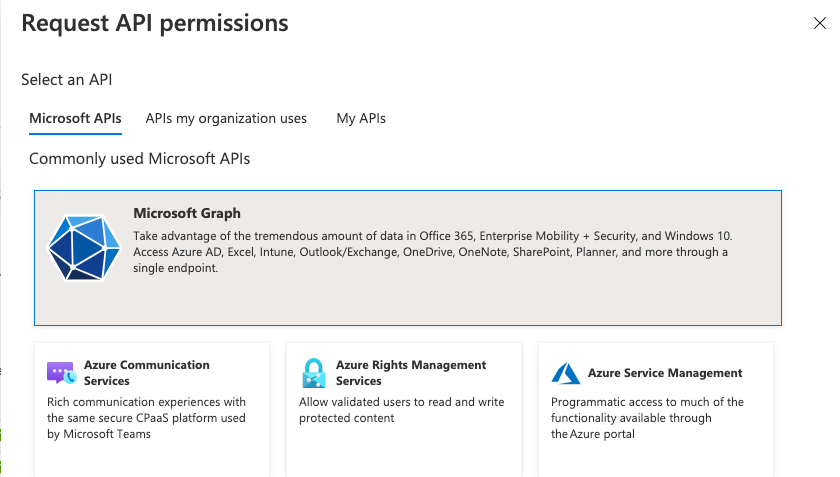Select the My APIs tab
840x477 pixels.
[361, 118]
